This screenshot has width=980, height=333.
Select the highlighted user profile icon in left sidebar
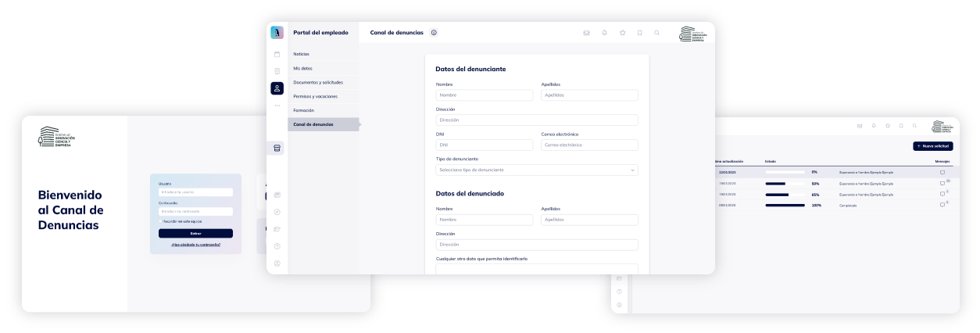[x=277, y=88]
